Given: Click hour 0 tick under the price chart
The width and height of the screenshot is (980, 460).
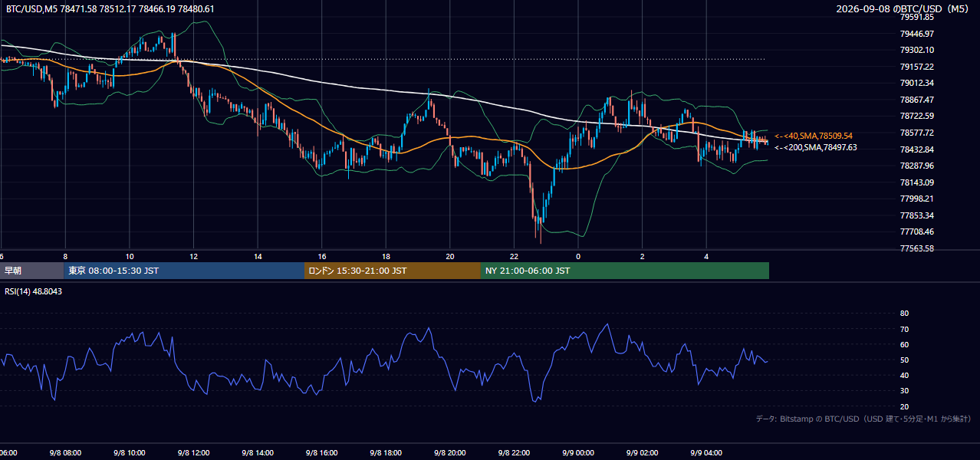Looking at the screenshot, I should point(578,256).
